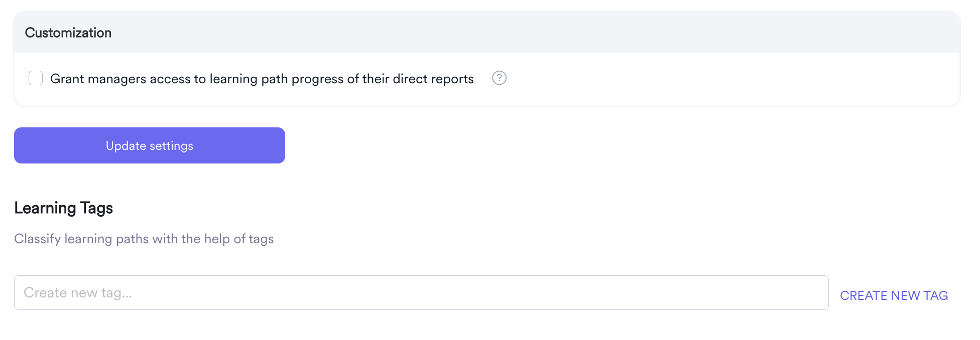The height and width of the screenshot is (340, 980).
Task: Click the CREATE NEW TAG link
Action: (894, 295)
